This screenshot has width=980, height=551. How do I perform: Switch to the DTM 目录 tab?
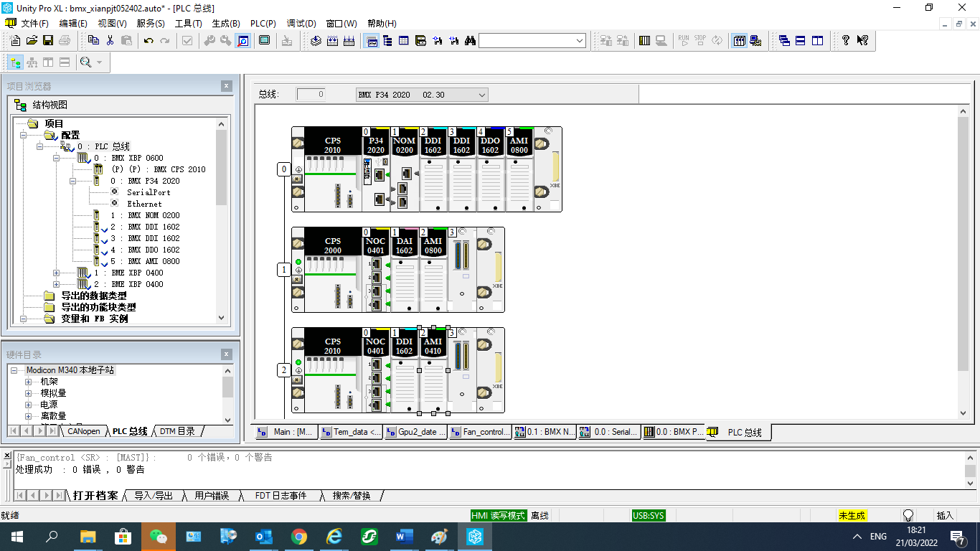pyautogui.click(x=177, y=431)
